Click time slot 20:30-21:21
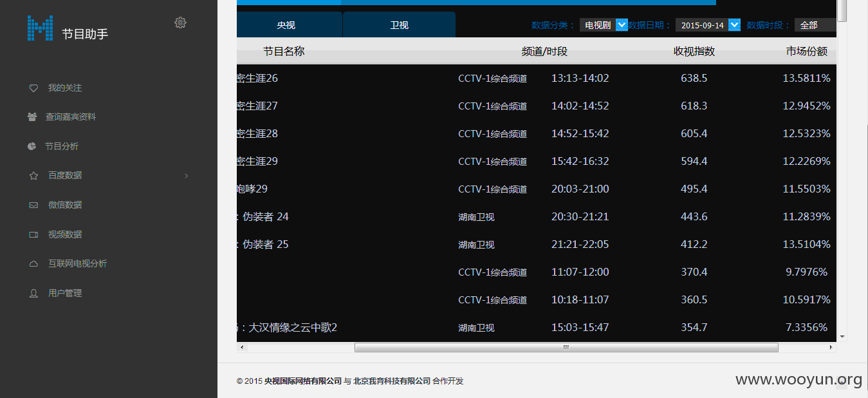868x398 pixels. coord(580,216)
